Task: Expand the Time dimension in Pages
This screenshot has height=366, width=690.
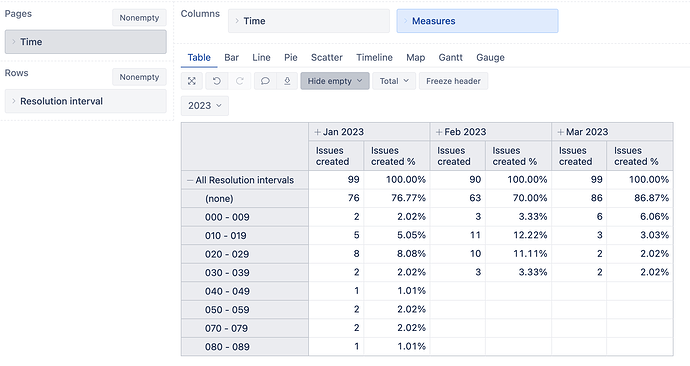Action: pos(14,42)
